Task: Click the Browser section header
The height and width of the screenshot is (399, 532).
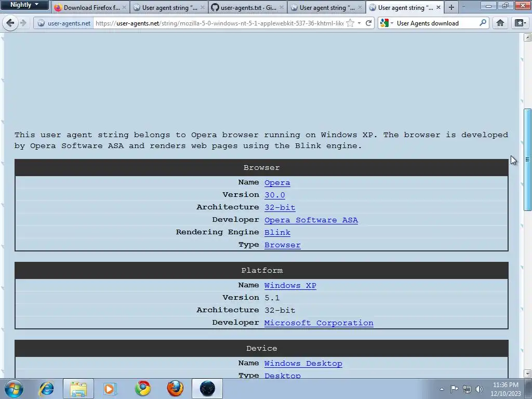Action: pyautogui.click(x=261, y=168)
